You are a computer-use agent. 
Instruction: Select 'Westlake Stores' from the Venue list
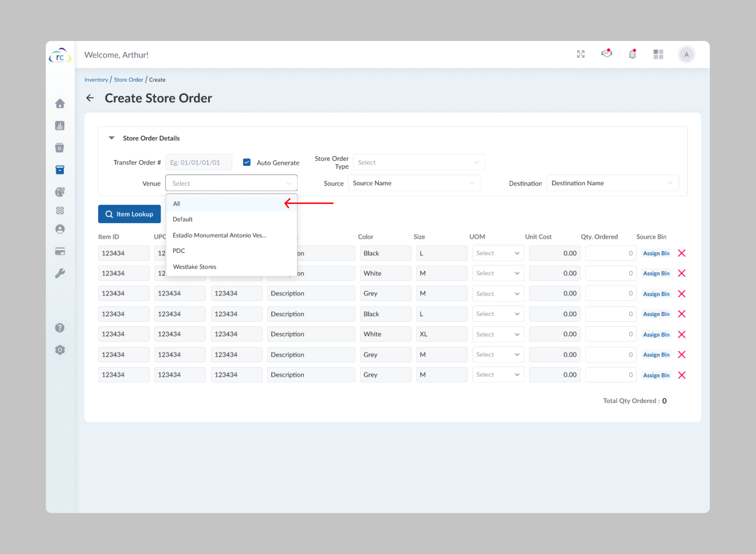(x=194, y=267)
